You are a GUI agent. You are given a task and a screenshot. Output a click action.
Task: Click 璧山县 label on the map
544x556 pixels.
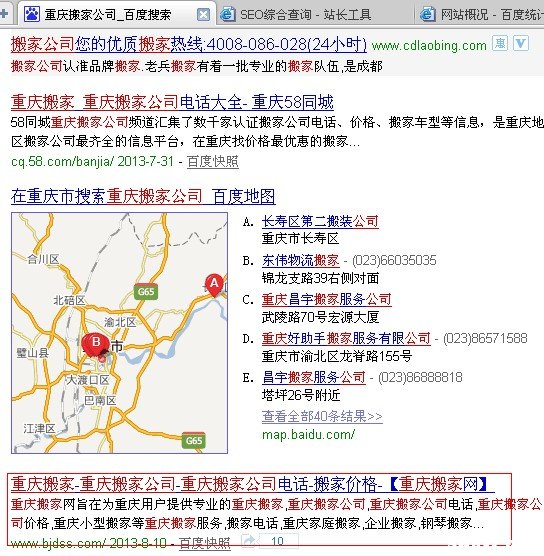33,353
